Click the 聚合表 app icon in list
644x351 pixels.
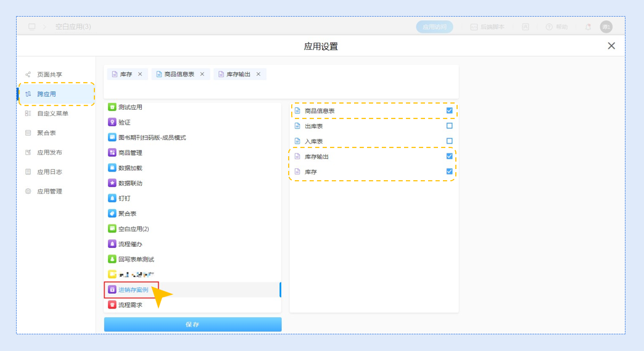coord(112,213)
